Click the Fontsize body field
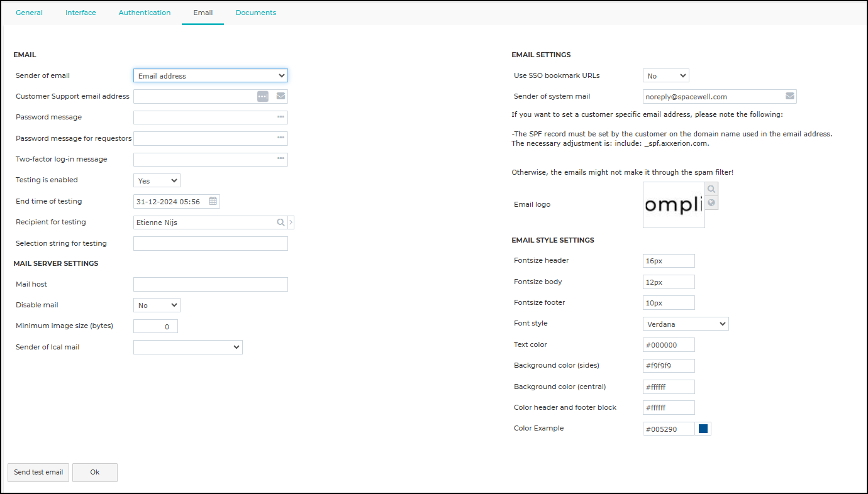The height and width of the screenshot is (494, 868). (x=669, y=282)
